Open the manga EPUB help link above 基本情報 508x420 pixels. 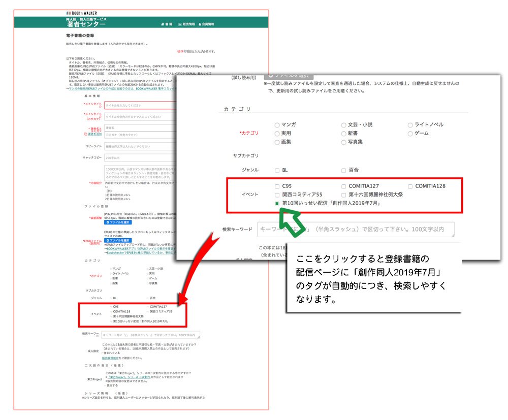tap(122, 88)
